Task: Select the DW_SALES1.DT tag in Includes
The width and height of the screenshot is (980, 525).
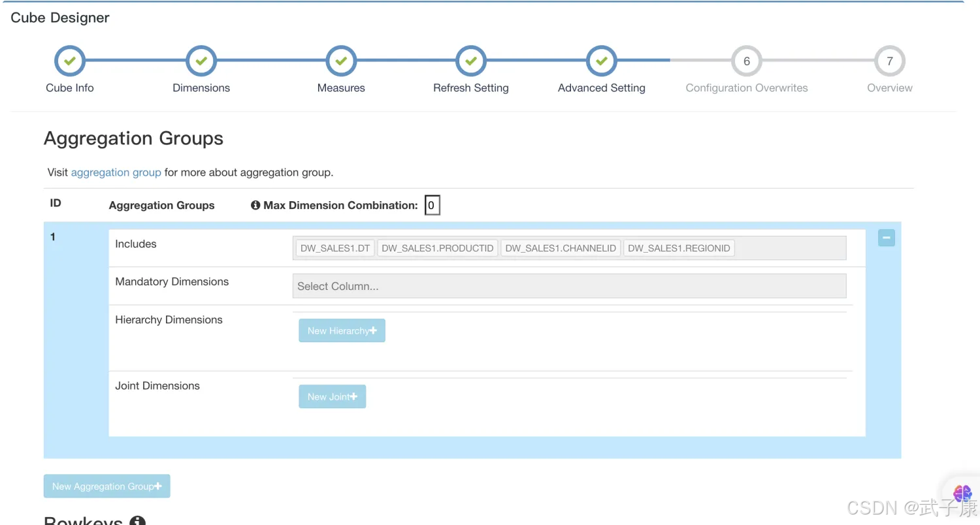Action: tap(335, 248)
